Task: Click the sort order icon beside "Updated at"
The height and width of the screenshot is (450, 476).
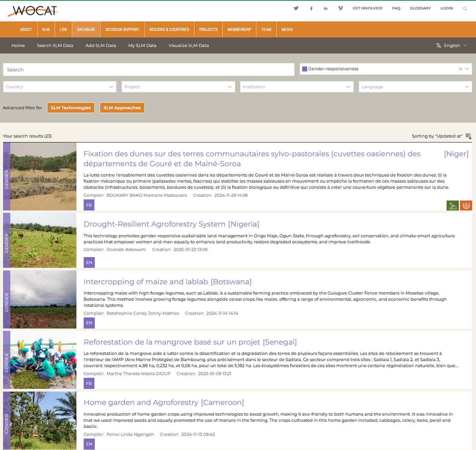Action: click(x=468, y=136)
